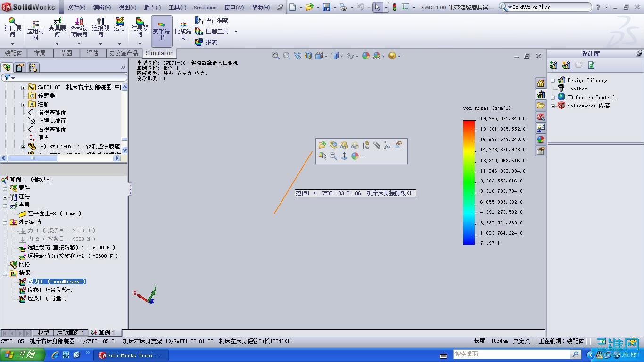Refresh the Design Library panel

point(592,65)
